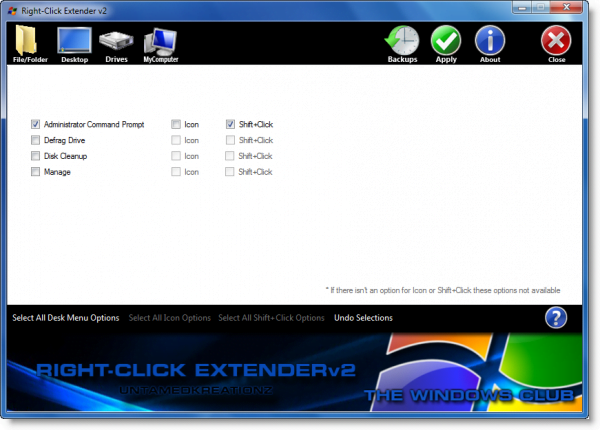
Task: Minimize the Right-Click Extender window
Action: (x=522, y=8)
